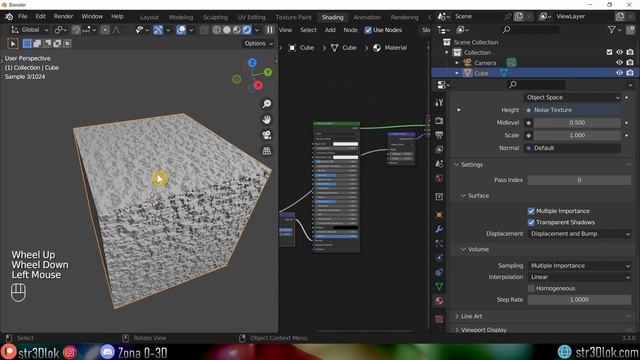The image size is (640, 360).
Task: Expand the Camera tree item arrow
Action: [457, 63]
